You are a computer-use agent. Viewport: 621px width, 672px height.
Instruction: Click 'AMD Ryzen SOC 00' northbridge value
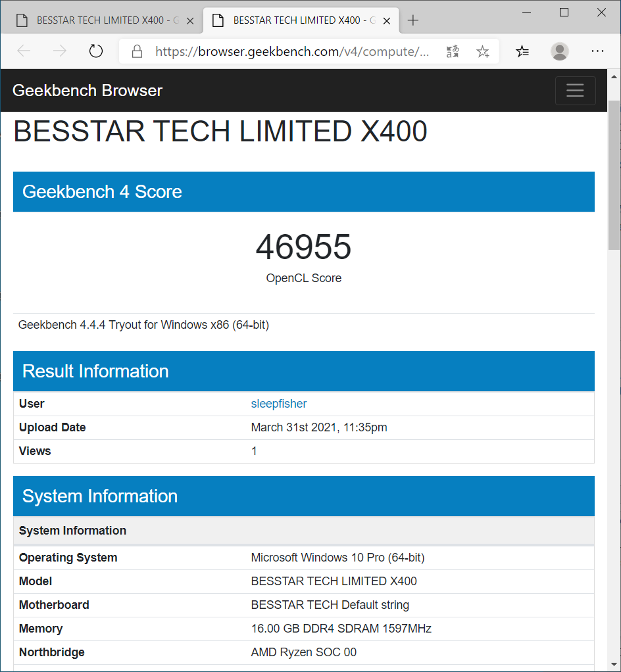(304, 652)
